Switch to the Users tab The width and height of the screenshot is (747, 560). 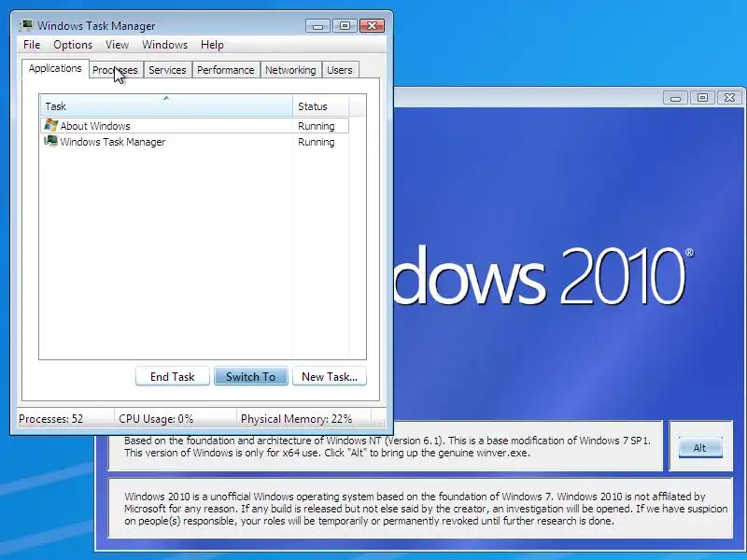point(340,70)
